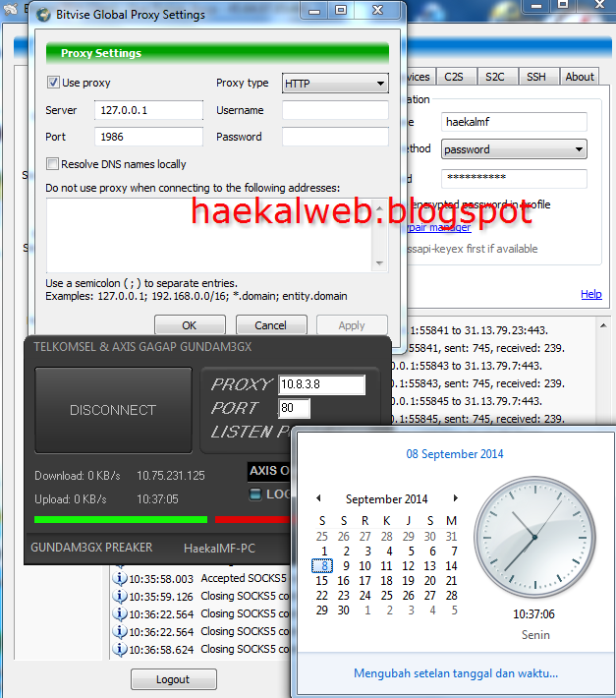Select day 30 in the calendar
Screen dimensions: 616x698
coord(343,610)
